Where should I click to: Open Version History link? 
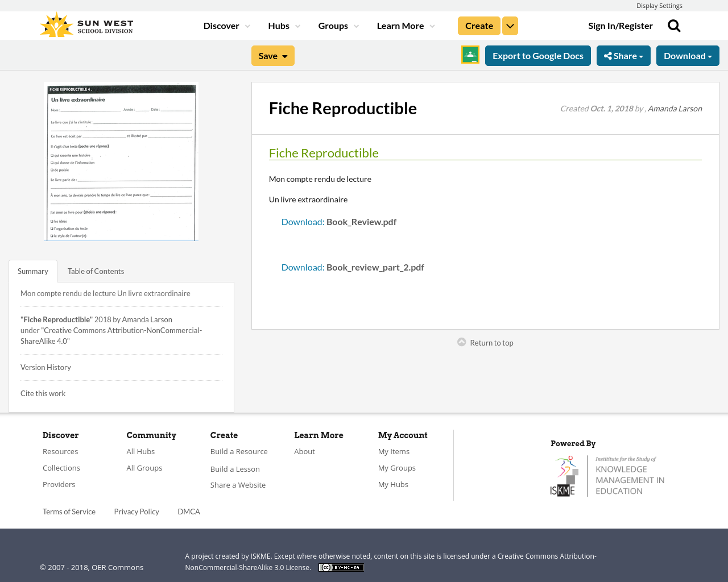[45, 367]
